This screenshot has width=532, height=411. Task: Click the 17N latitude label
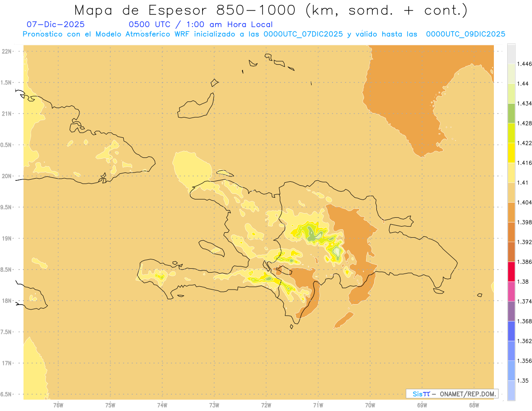[x=8, y=363]
